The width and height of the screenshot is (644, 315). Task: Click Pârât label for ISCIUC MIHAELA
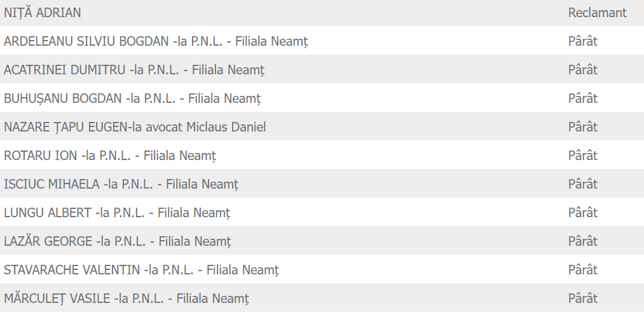click(582, 184)
